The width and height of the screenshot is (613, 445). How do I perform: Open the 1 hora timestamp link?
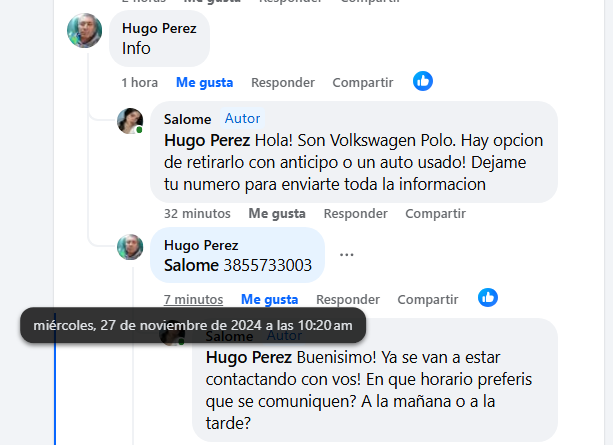click(140, 83)
